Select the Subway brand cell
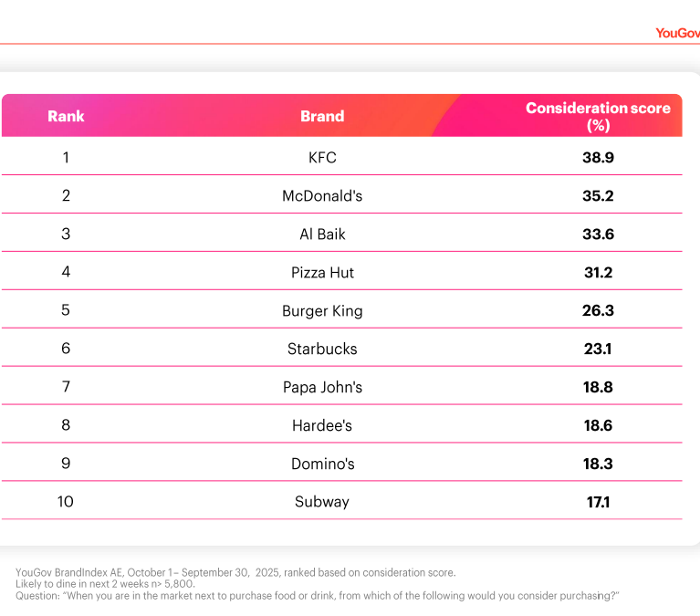This screenshot has width=700, height=616. point(322,501)
